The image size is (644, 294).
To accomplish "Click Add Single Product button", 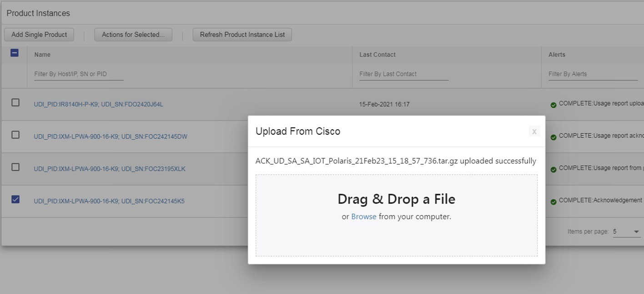I will (x=39, y=35).
